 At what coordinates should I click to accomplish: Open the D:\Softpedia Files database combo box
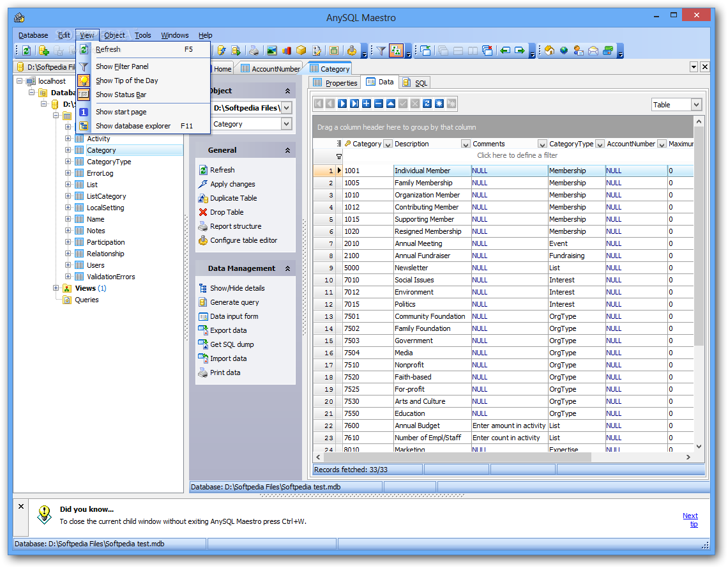point(287,108)
